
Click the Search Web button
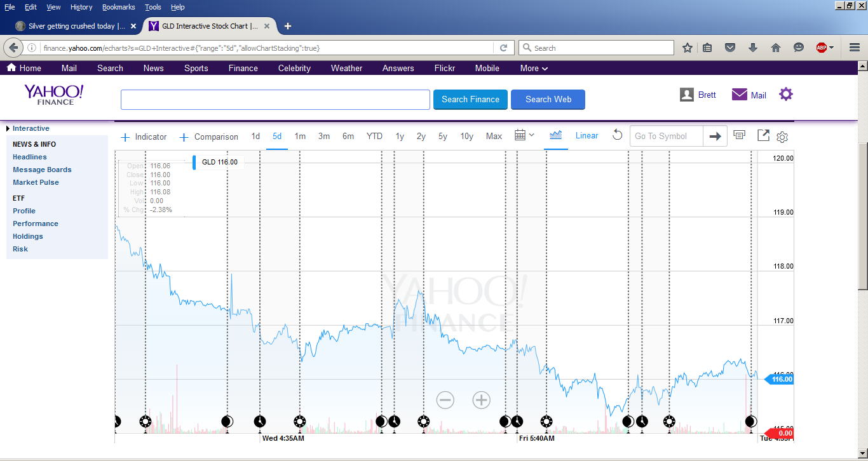pyautogui.click(x=548, y=99)
